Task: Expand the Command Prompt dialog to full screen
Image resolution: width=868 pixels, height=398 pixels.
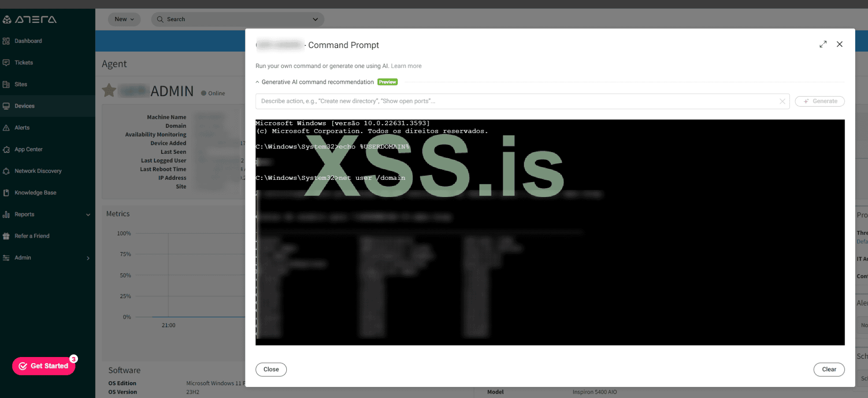Action: (x=823, y=44)
